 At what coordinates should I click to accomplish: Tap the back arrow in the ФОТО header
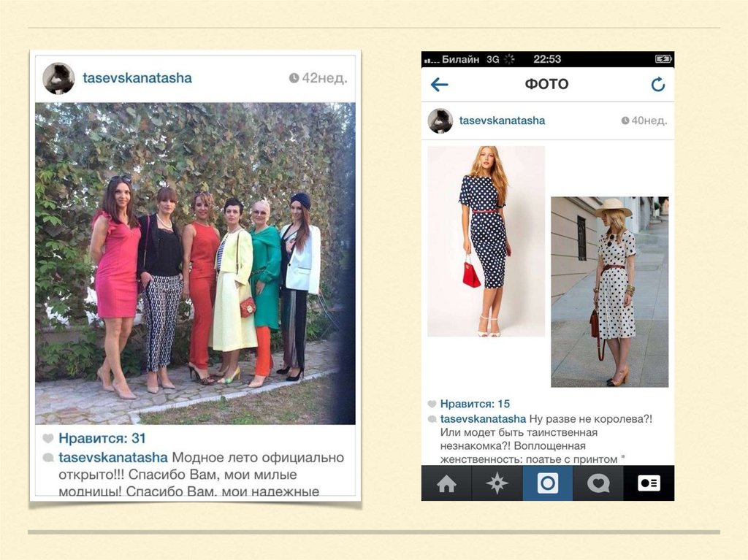(439, 85)
